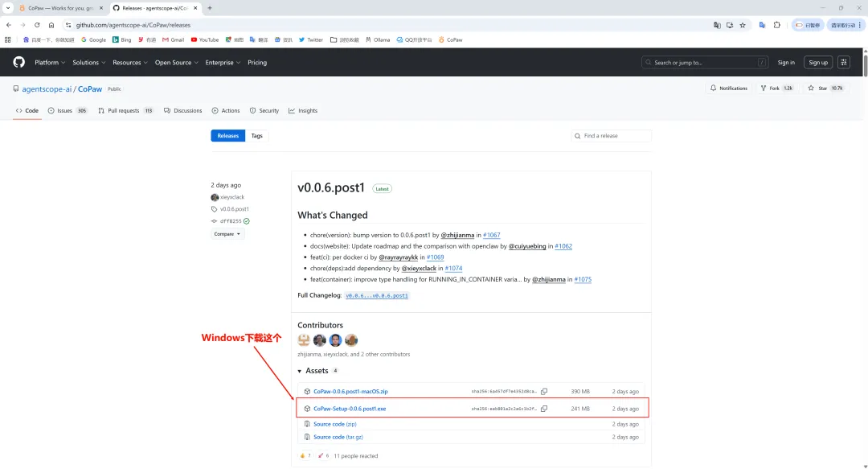The height and width of the screenshot is (469, 868).
Task: Open the Chrome three-dot menu
Action: [x=860, y=25]
